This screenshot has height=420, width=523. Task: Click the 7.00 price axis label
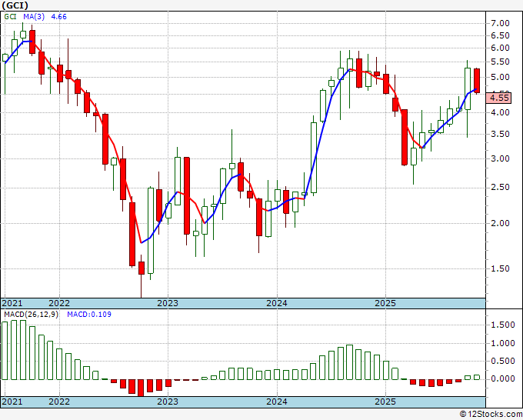[500, 23]
